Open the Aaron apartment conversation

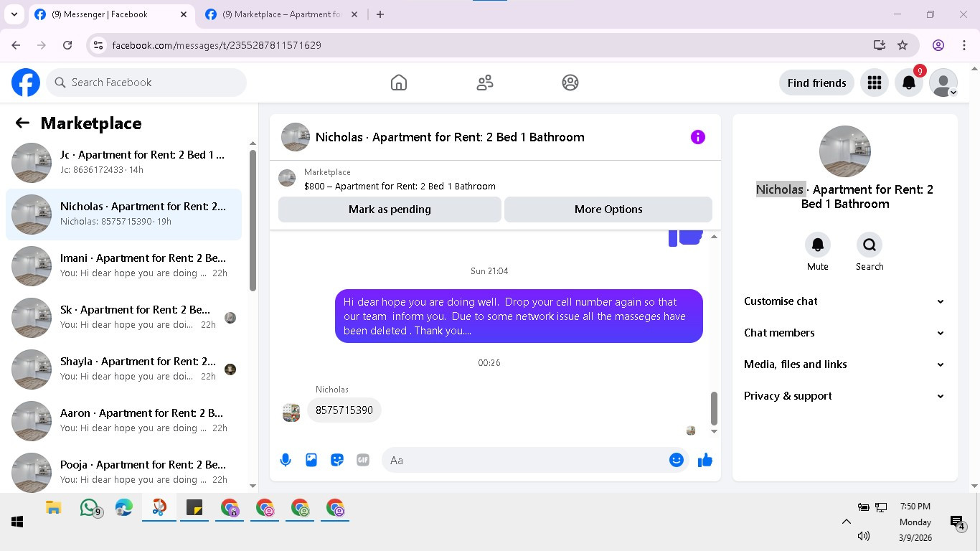click(x=123, y=420)
